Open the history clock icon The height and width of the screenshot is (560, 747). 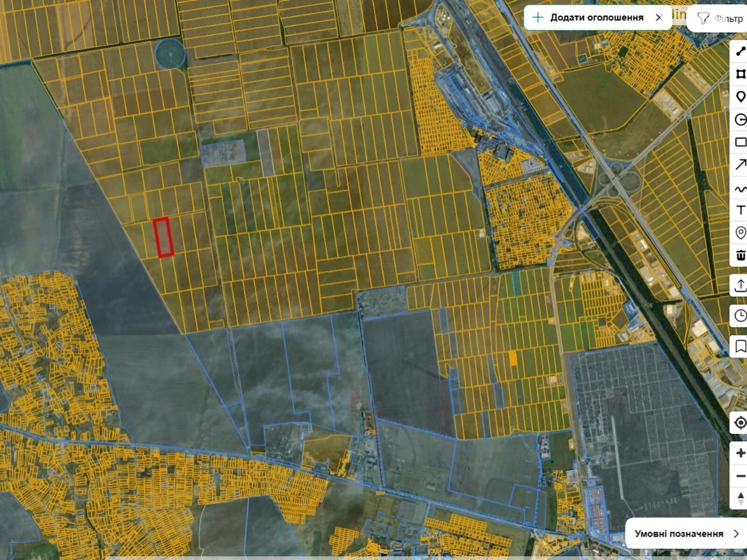coord(739,316)
